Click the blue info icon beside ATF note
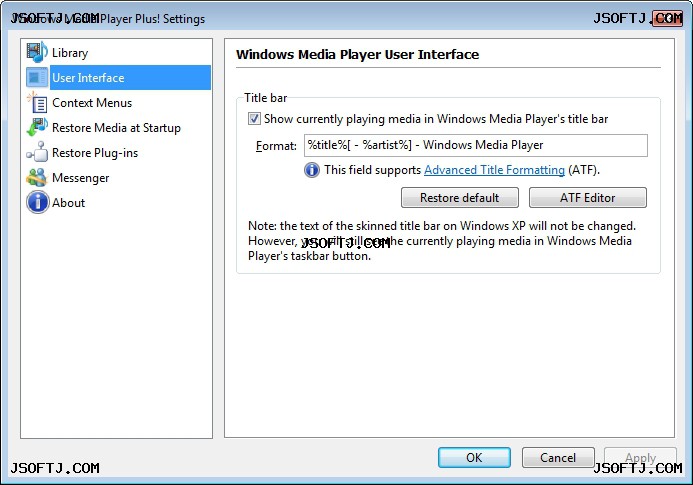Viewport: 693px width, 485px height. (312, 170)
